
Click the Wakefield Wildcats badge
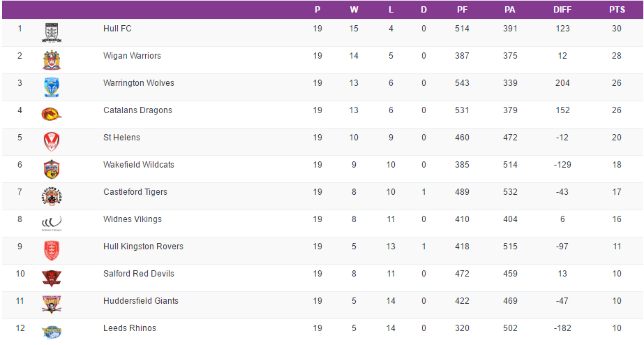52,168
